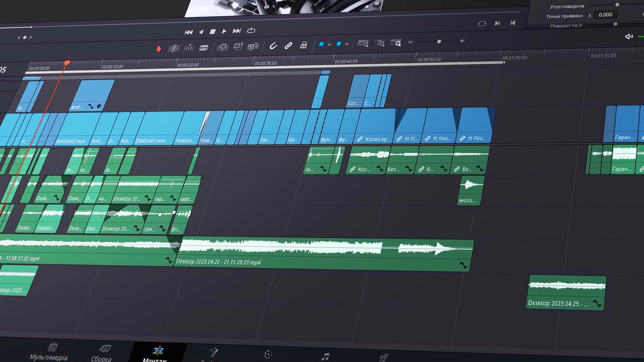Select the Нового... video clip
644x362 pixels.
pos(191,128)
